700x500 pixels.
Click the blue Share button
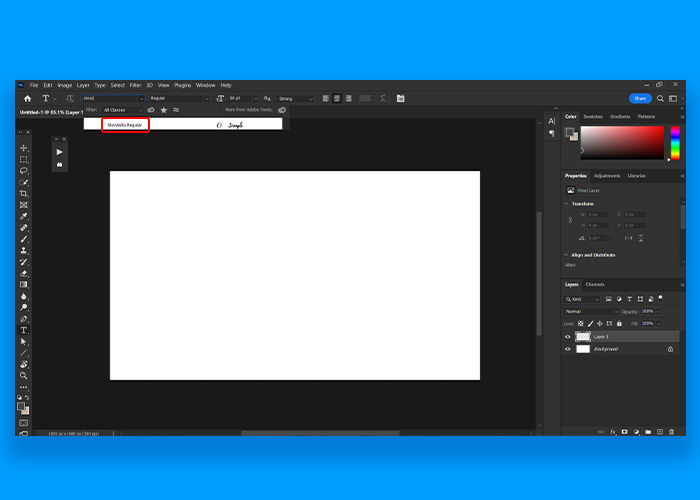(640, 98)
